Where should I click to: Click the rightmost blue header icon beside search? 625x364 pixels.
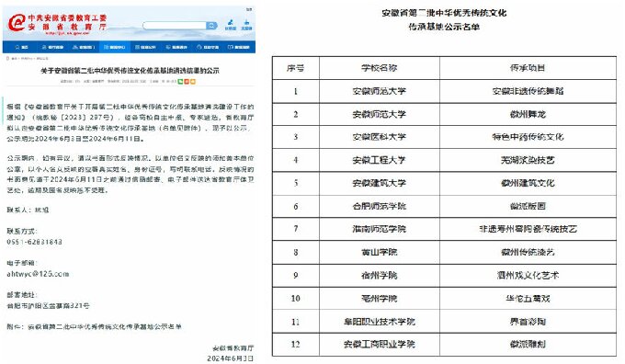point(246,25)
